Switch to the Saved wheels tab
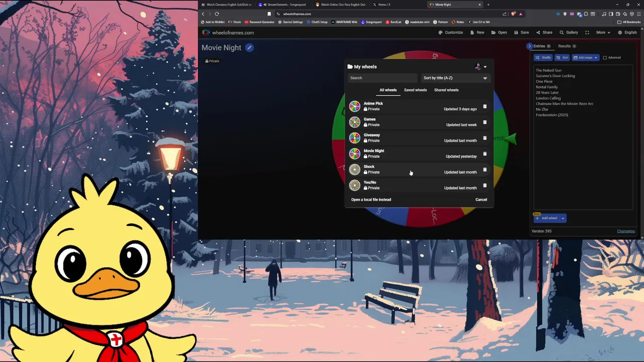Image resolution: width=644 pixels, height=362 pixels. point(415,90)
